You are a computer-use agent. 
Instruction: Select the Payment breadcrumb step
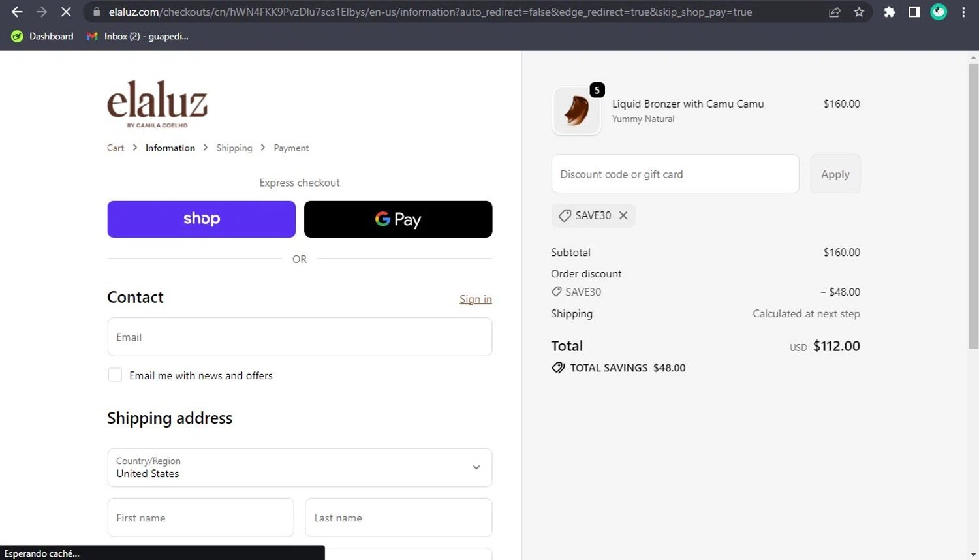291,148
